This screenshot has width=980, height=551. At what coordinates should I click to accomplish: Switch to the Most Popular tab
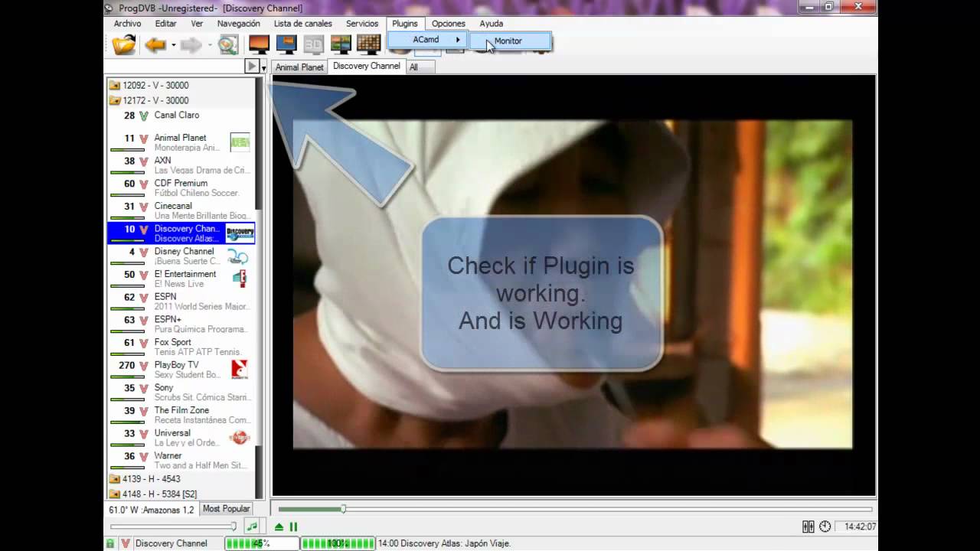[226, 509]
